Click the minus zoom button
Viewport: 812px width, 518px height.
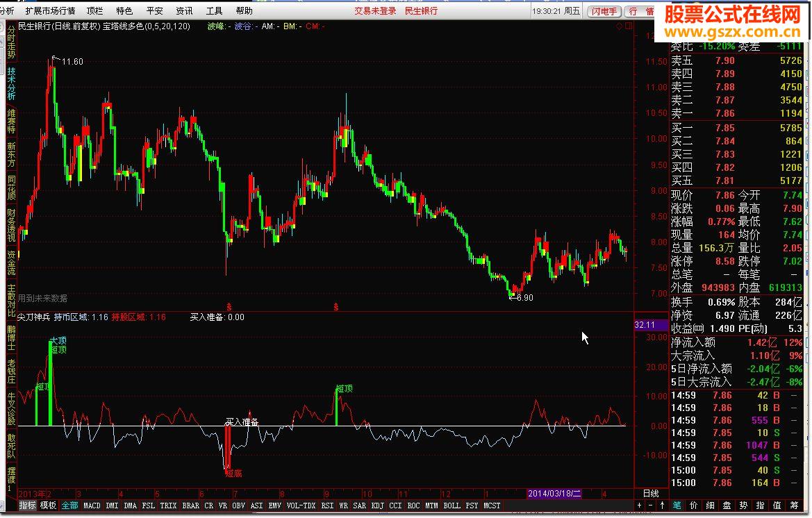tap(650, 505)
